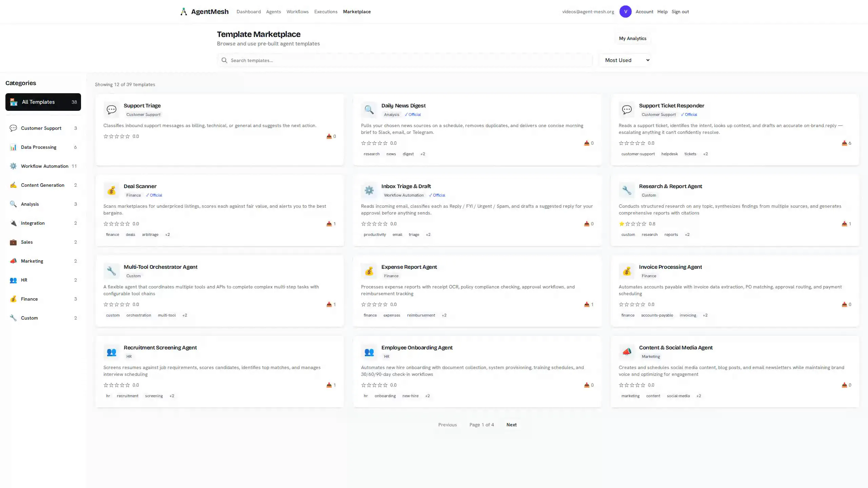868x488 pixels.
Task: Expand the +2 tags on Employee Onboarding Agent
Action: tap(428, 396)
